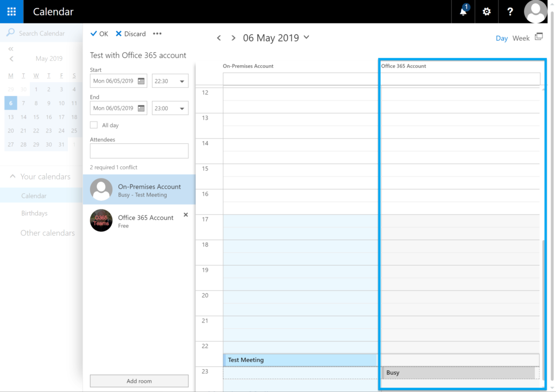Image resolution: width=556 pixels, height=392 pixels.
Task: Open the more options ellipsis menu
Action: point(157,34)
